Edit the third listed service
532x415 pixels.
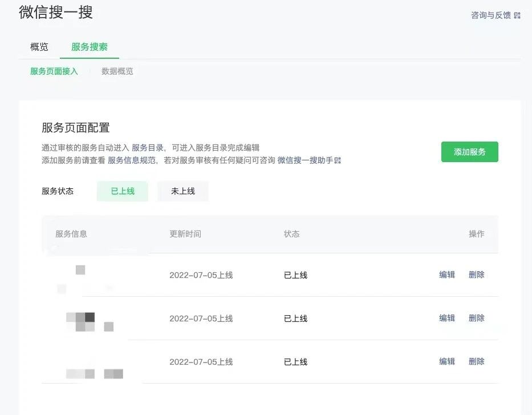tap(447, 361)
